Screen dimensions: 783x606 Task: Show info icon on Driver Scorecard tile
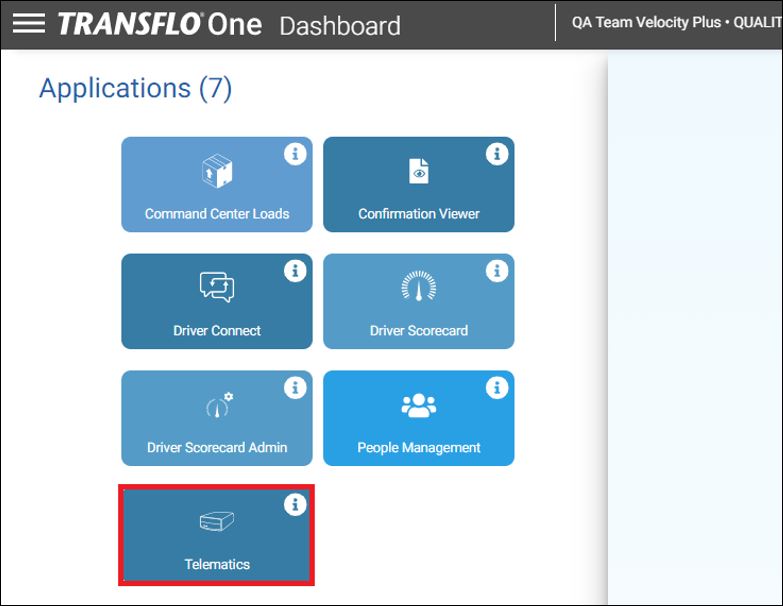497,271
